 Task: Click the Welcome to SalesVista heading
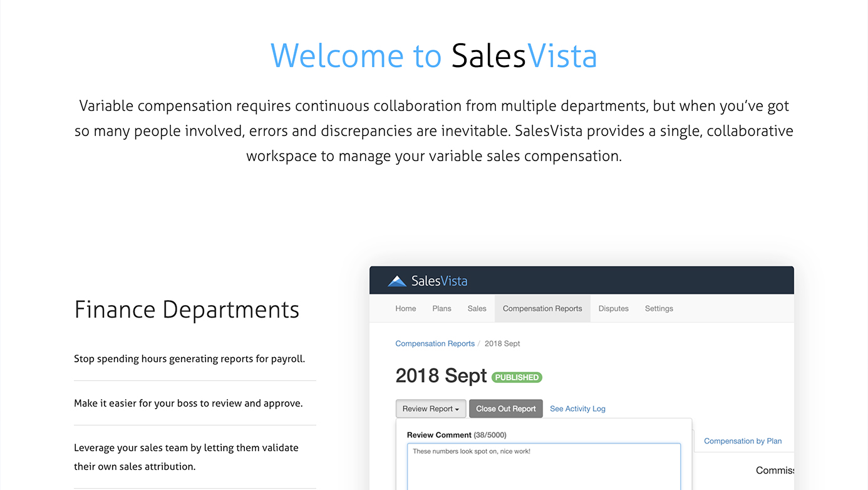434,55
